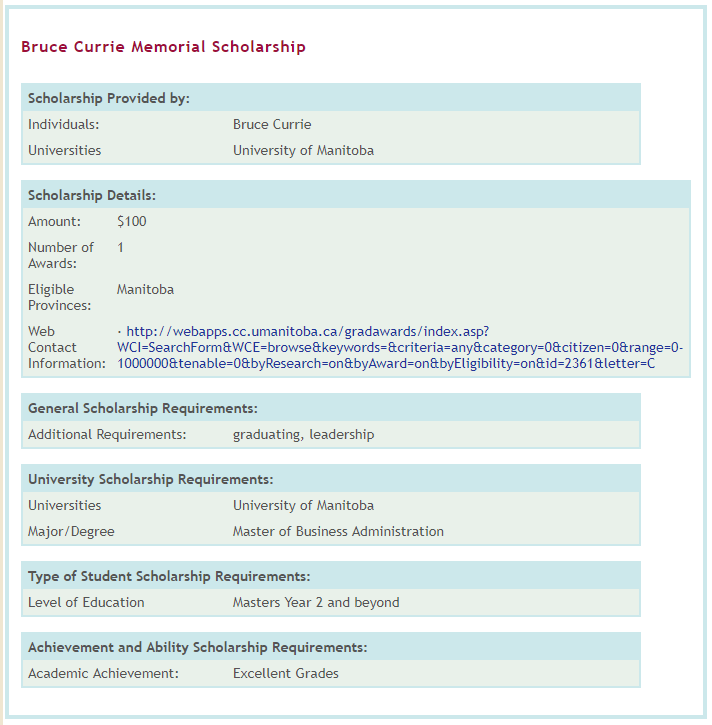Click the 'University Scholarship Requirements:' header
Viewport: 712px width, 725px height.
pos(150,479)
